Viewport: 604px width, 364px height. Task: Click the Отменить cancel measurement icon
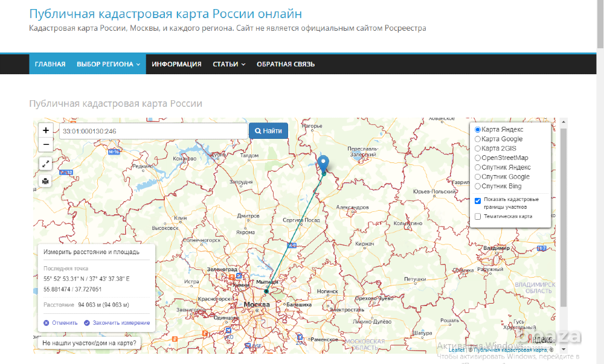tap(47, 323)
